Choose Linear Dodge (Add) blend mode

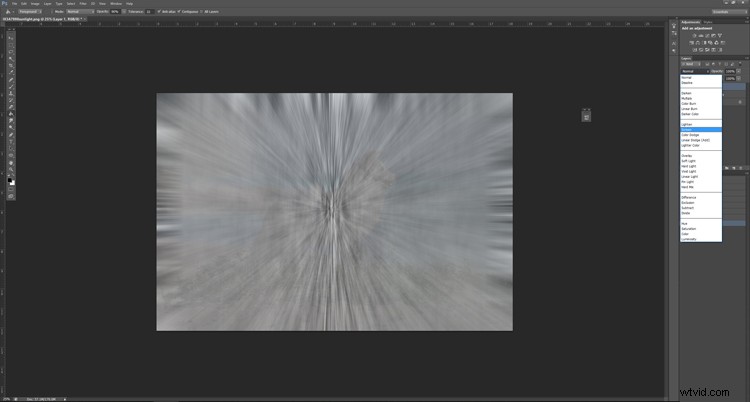701,140
